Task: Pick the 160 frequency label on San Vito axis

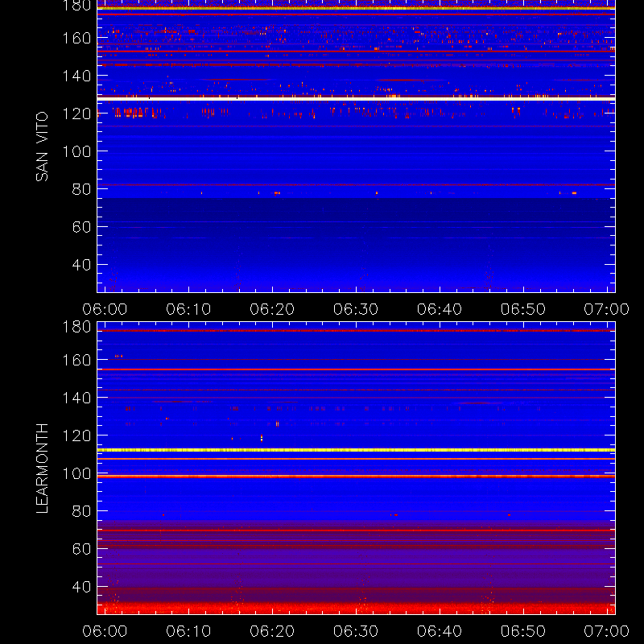Action: 76,38
